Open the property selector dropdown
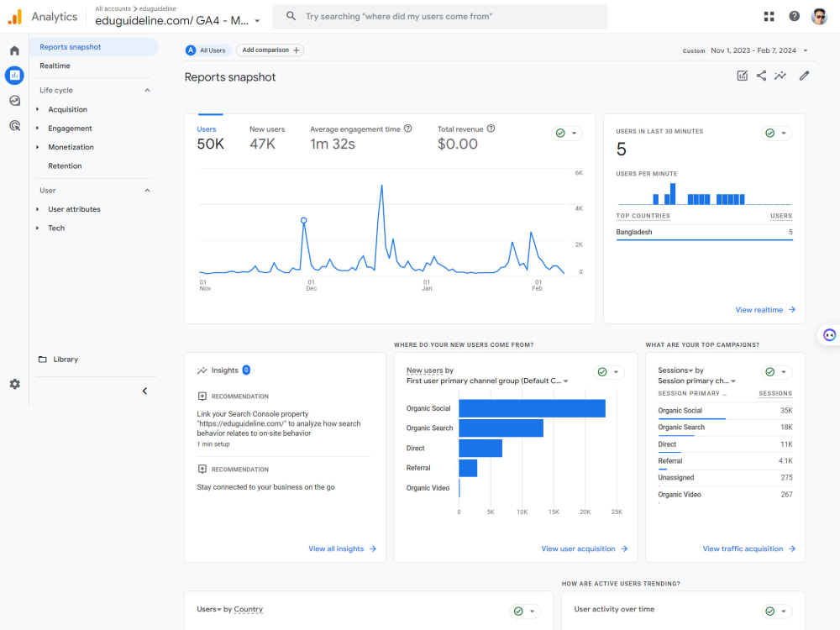 (x=258, y=21)
